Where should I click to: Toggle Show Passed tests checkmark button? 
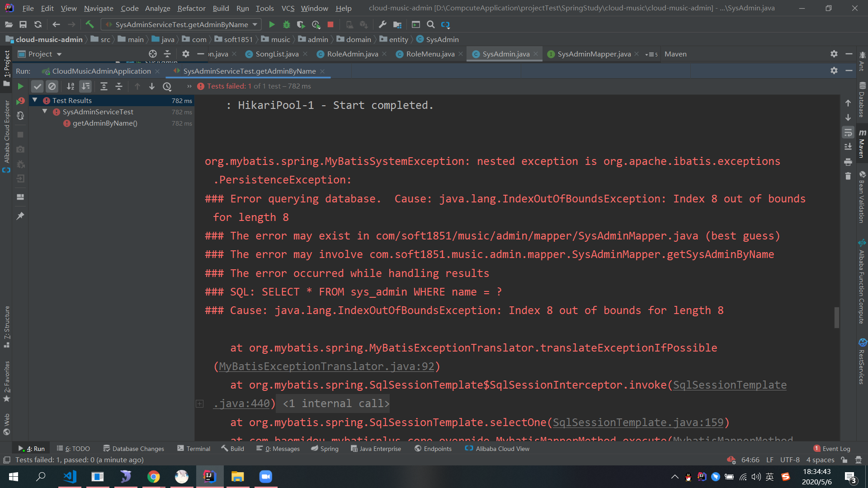tap(38, 86)
